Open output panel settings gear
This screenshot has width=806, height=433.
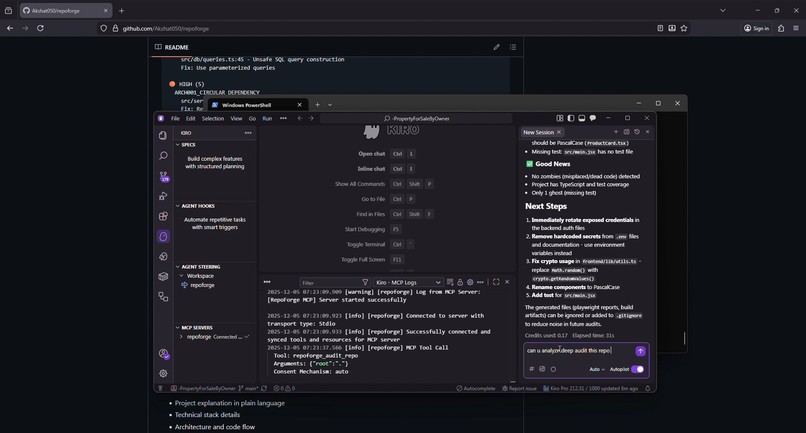tap(470, 282)
